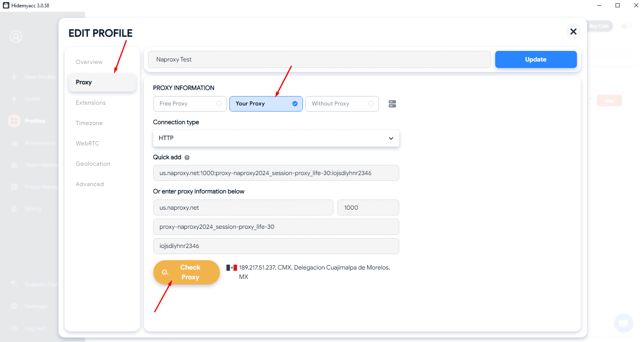Click the profile name field Naproxy Test
Image resolution: width=644 pixels, height=342 pixels.
[320, 59]
